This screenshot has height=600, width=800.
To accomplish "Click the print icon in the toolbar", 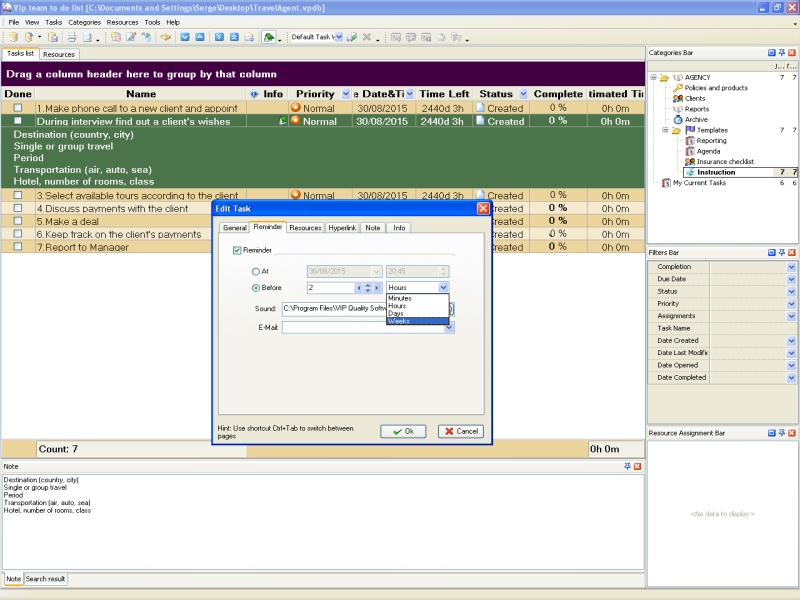I will (x=71, y=38).
